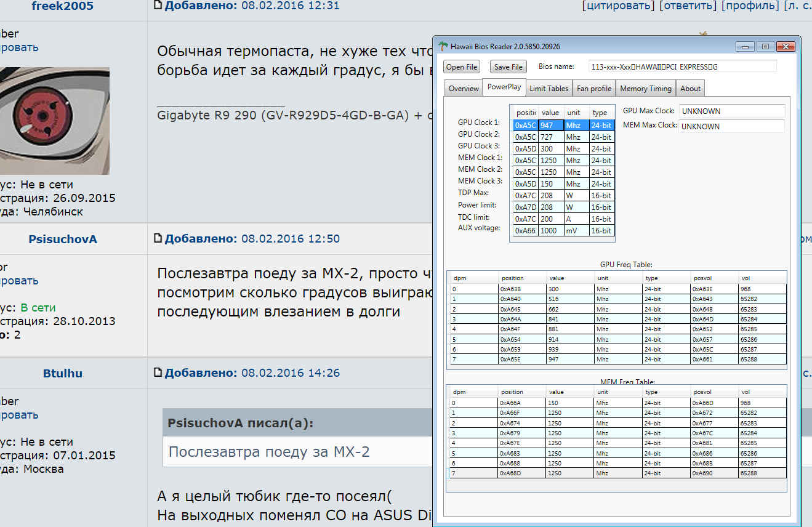Click 'vol' header in MEM Freq Table

click(763, 392)
